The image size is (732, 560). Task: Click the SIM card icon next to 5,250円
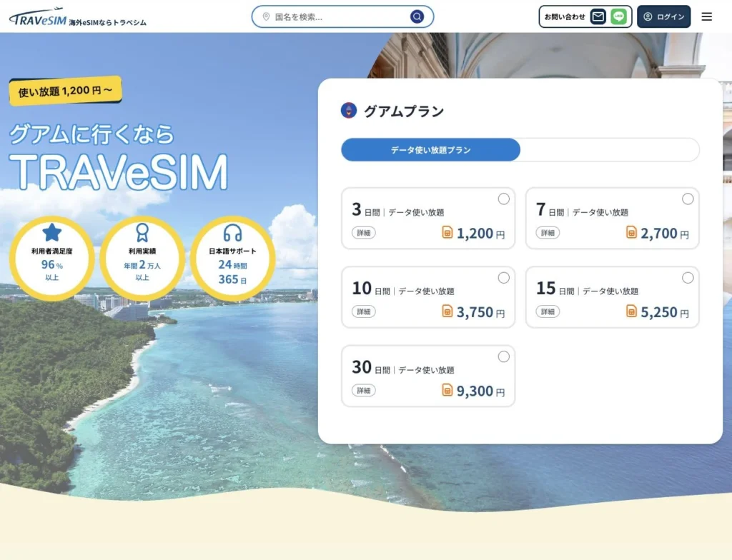pos(631,311)
